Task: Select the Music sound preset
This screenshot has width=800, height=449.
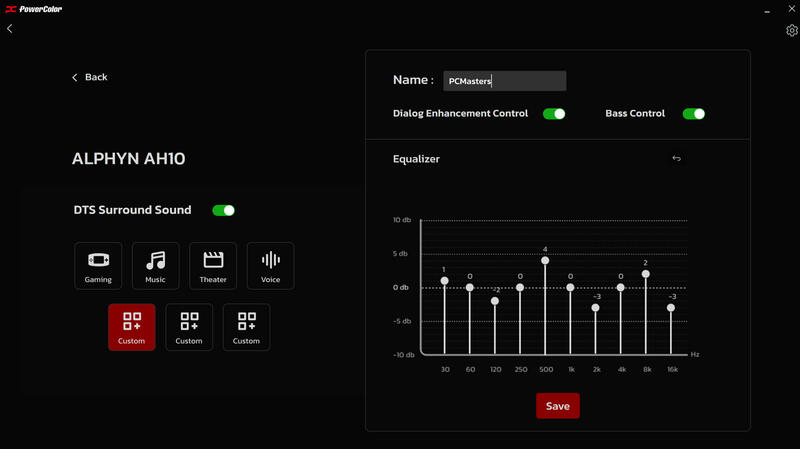Action: 156,266
